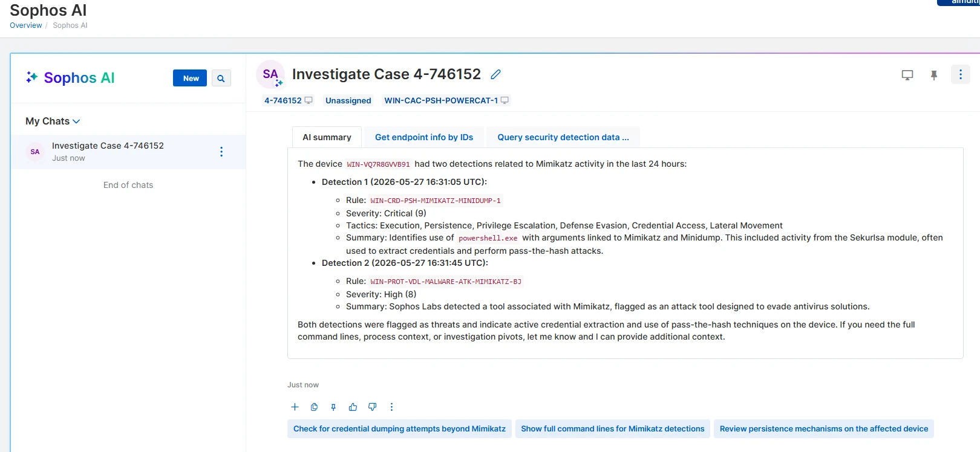980x452 pixels.
Task: Start a New chat
Action: 190,79
